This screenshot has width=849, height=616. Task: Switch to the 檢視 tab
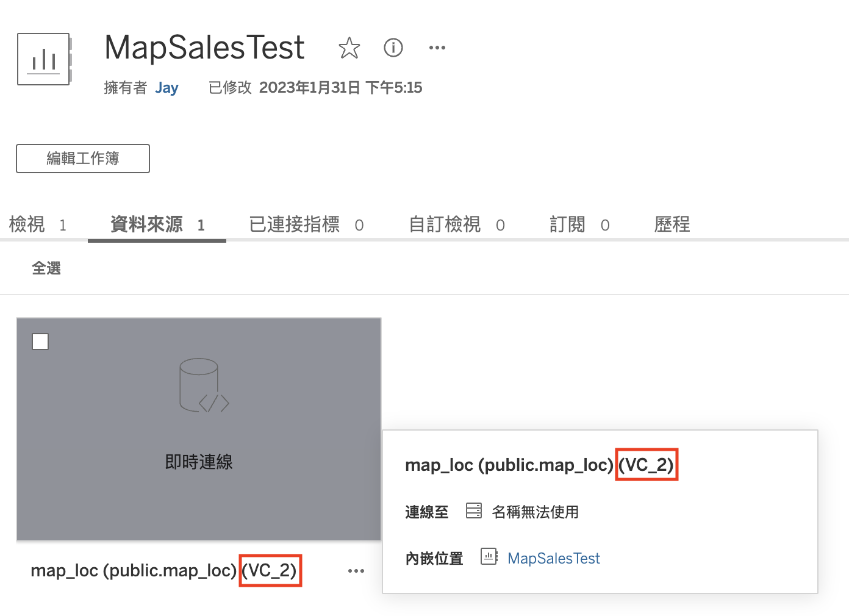38,224
